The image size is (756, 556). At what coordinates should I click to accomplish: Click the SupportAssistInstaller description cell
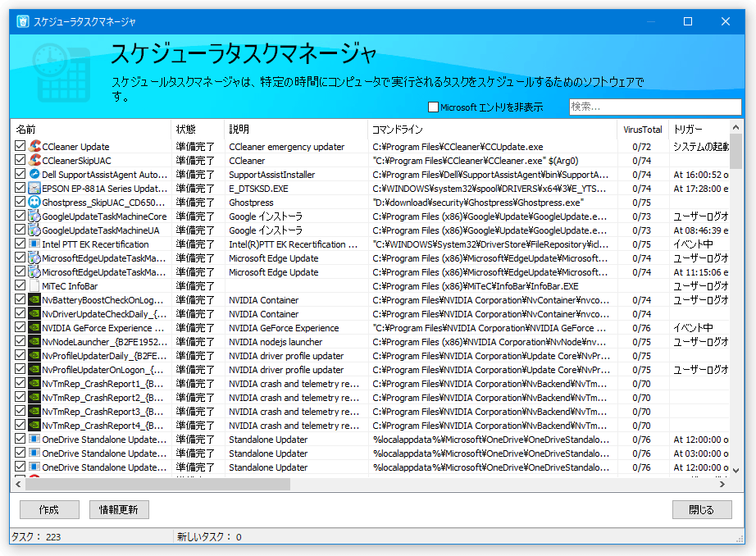(x=272, y=175)
